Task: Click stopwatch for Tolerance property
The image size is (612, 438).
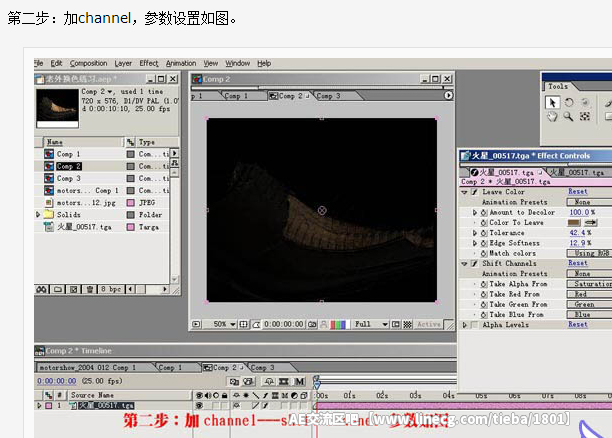Action: click(x=484, y=233)
